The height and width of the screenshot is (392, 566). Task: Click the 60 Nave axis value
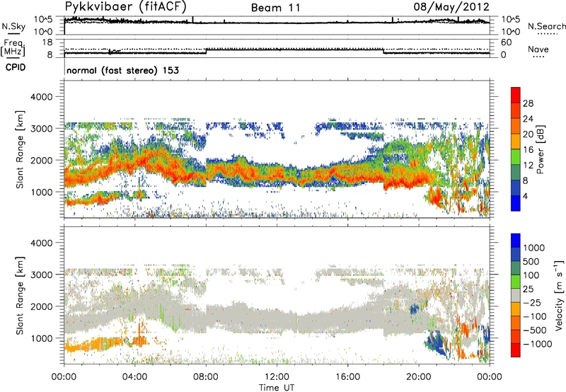click(x=506, y=42)
